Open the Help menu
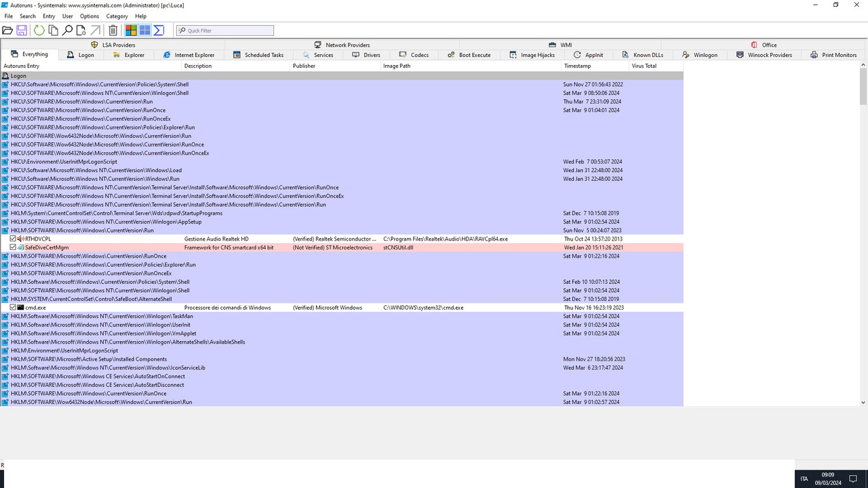This screenshot has height=488, width=868. [140, 16]
